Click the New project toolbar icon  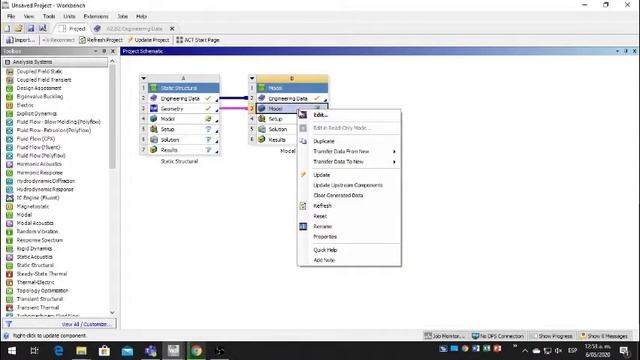pyautogui.click(x=7, y=29)
